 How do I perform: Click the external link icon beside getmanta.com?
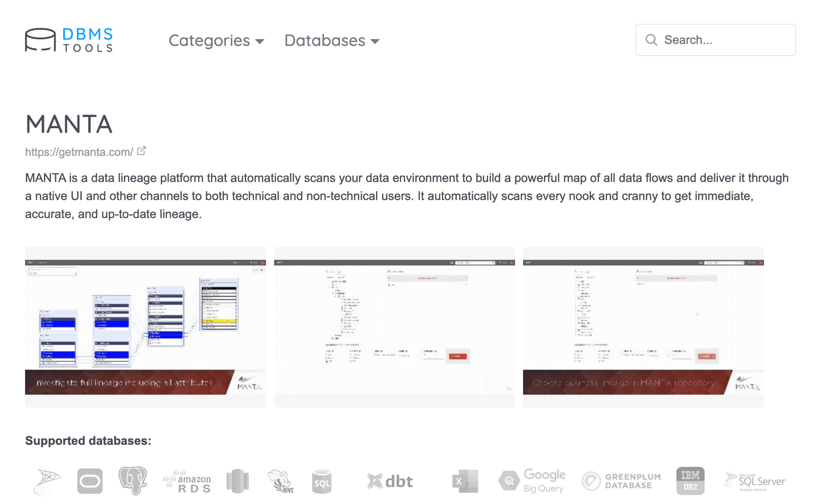click(x=141, y=151)
